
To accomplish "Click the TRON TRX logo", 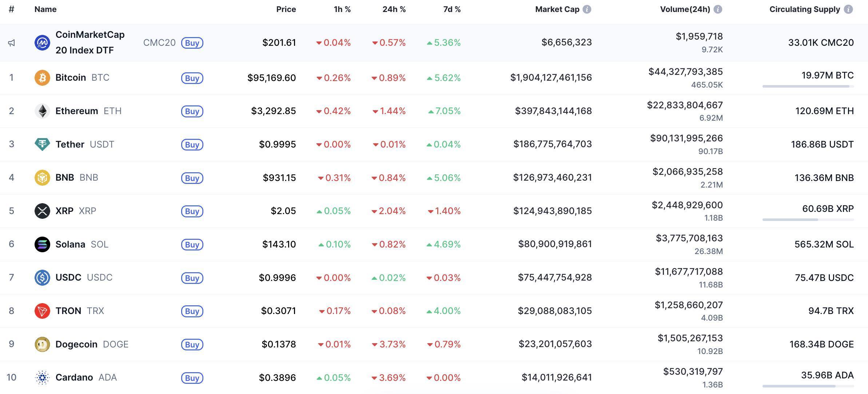I will pyautogui.click(x=42, y=311).
